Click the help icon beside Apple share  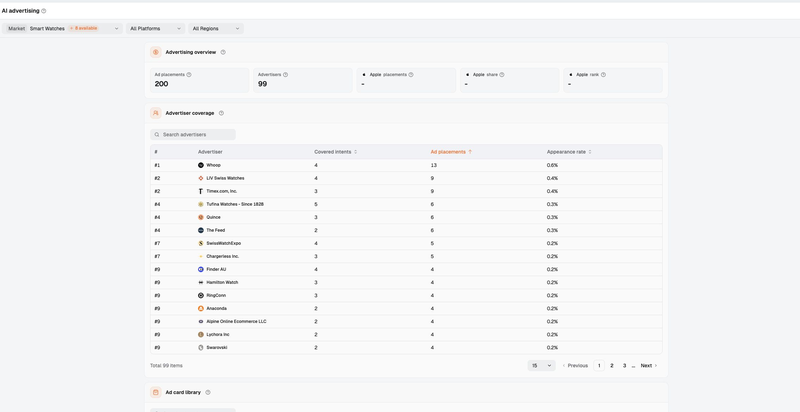click(502, 74)
